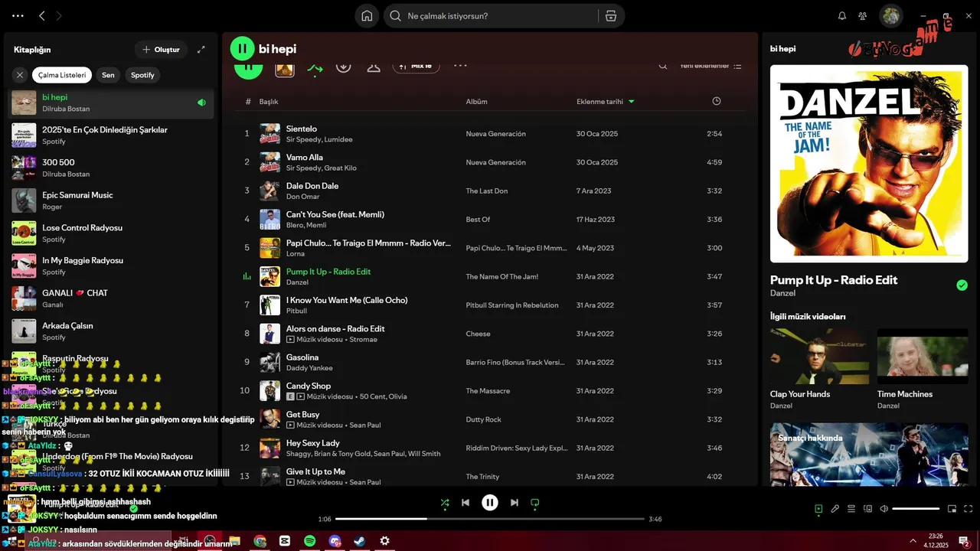Select the Sen filter chip
The height and width of the screenshot is (551, 980).
pos(109,75)
